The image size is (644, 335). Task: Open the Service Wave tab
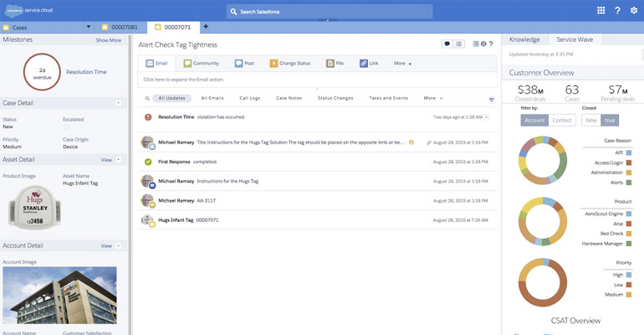575,39
